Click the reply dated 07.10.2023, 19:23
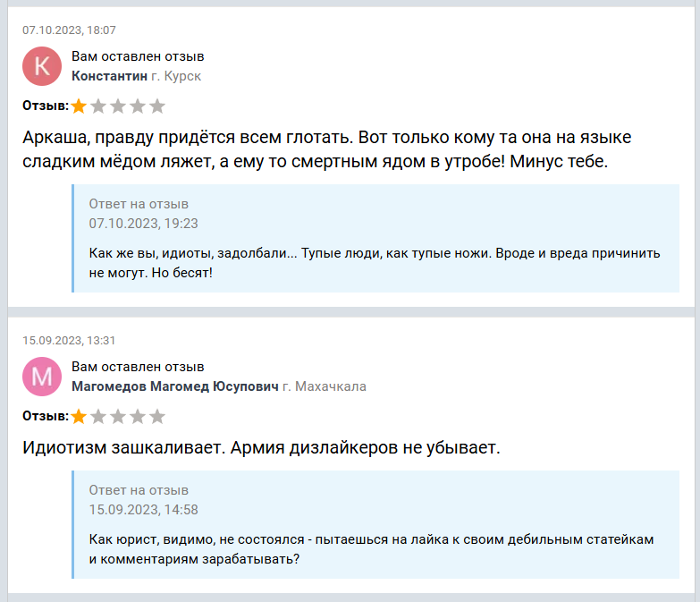This screenshot has height=602, width=700. pyautogui.click(x=376, y=239)
